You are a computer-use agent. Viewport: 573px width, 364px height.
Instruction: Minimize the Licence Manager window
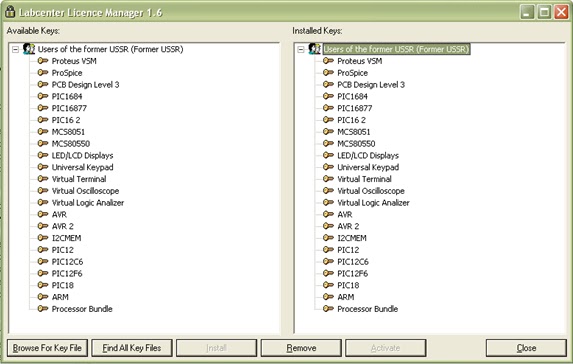coord(527,12)
